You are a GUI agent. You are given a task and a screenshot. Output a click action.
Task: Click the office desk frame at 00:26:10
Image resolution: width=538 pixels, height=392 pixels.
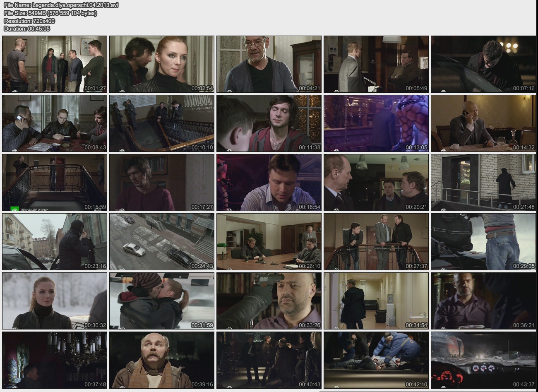click(x=269, y=242)
